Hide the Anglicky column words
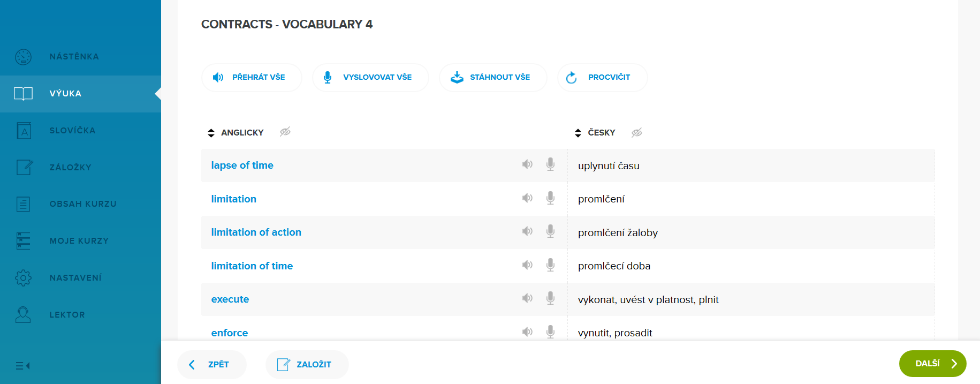The height and width of the screenshot is (384, 980). click(285, 132)
